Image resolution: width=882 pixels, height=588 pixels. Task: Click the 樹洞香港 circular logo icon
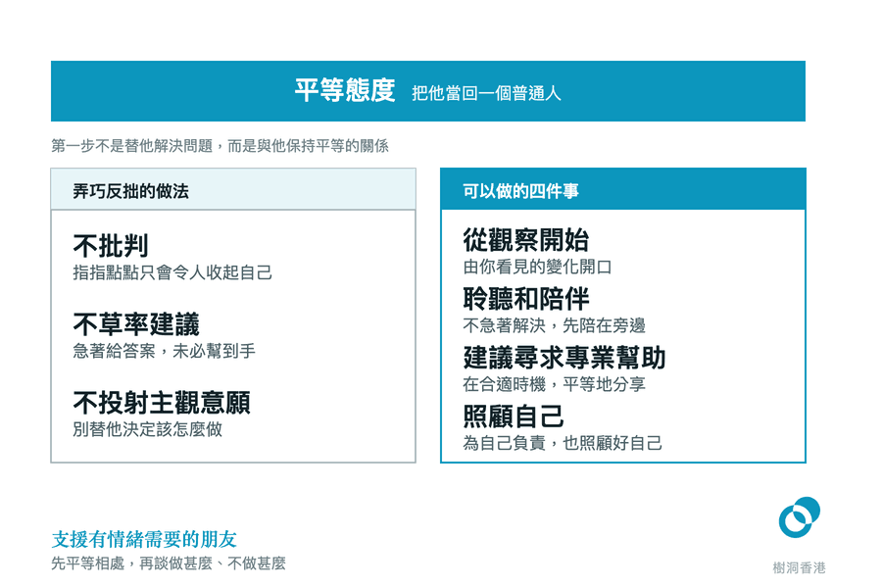click(x=799, y=517)
